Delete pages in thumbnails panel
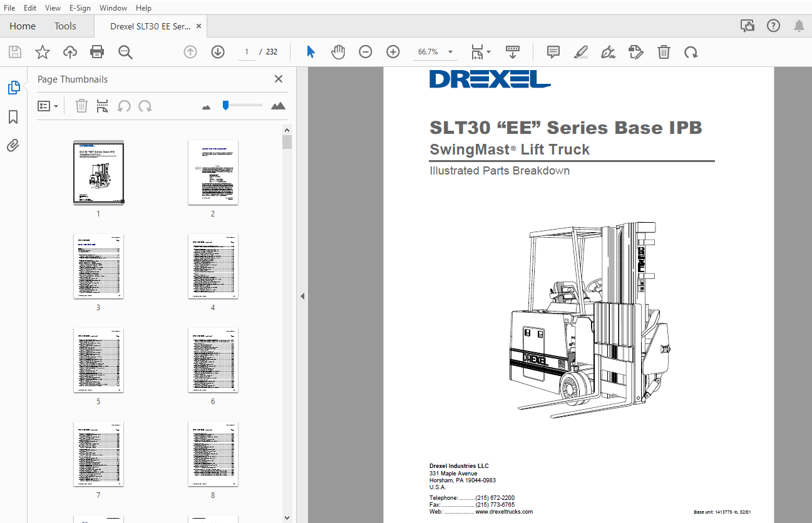812x523 pixels. [x=81, y=106]
